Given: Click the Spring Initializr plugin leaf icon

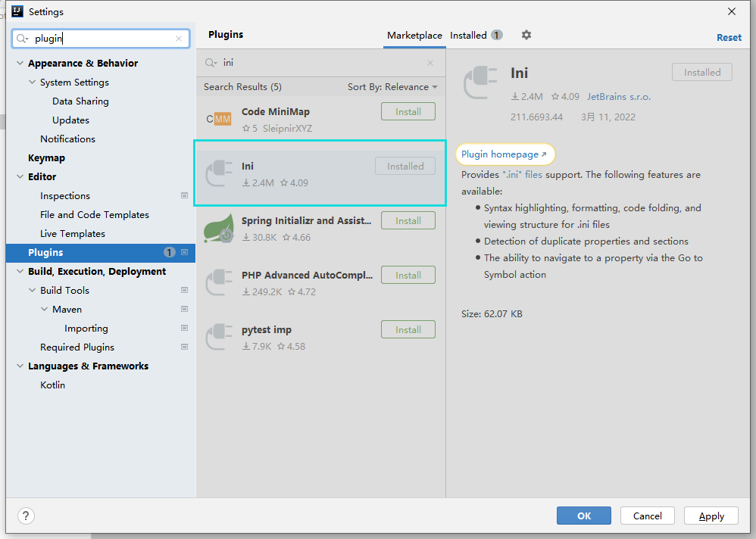Looking at the screenshot, I should (218, 228).
